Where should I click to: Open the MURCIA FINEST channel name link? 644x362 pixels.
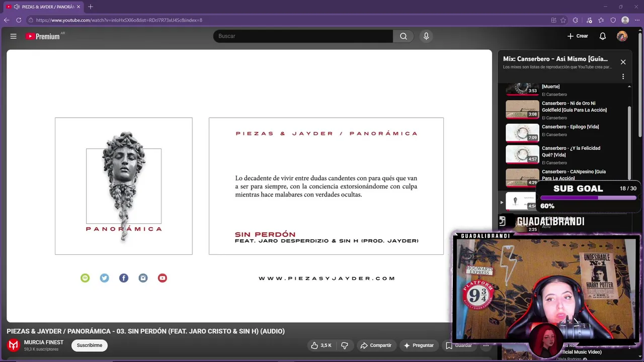[44, 342]
